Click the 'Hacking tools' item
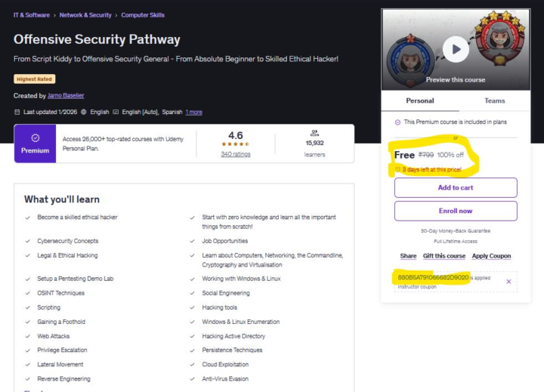This screenshot has height=392, width=544. coord(220,307)
